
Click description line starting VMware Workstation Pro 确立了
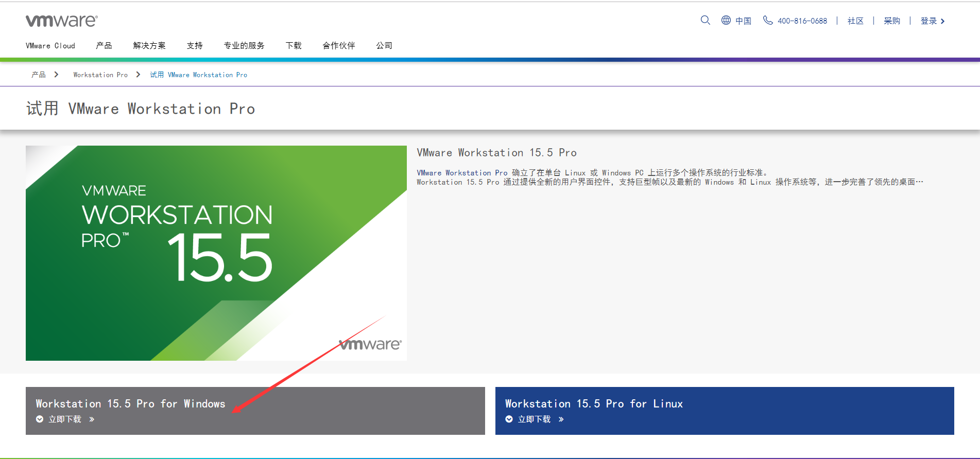[592, 173]
